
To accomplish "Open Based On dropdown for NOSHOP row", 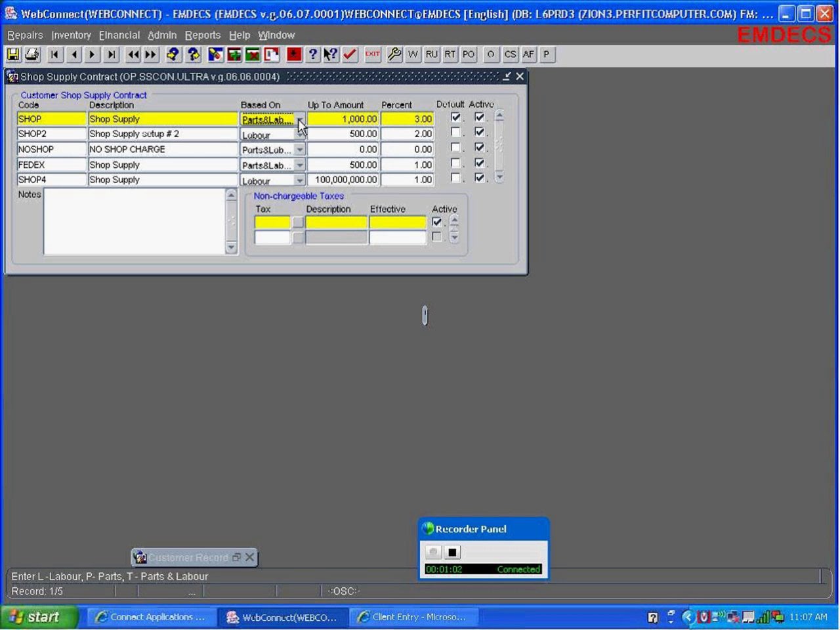I will pyautogui.click(x=299, y=150).
